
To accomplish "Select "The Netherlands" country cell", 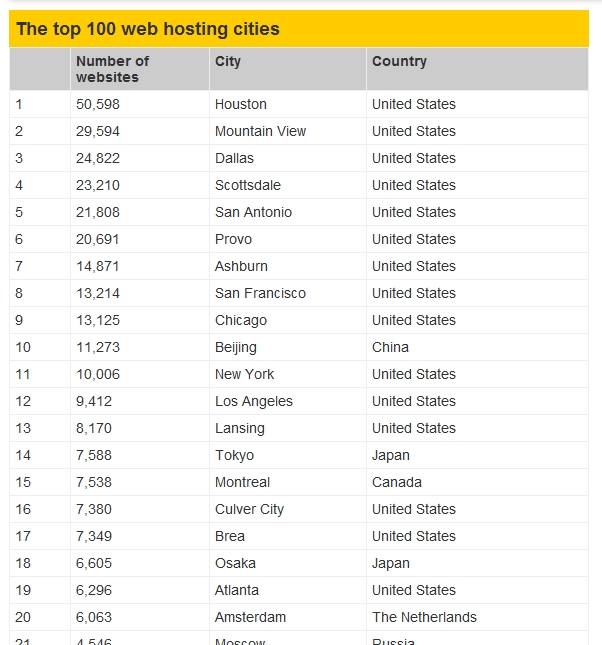I will pyautogui.click(x=424, y=617).
